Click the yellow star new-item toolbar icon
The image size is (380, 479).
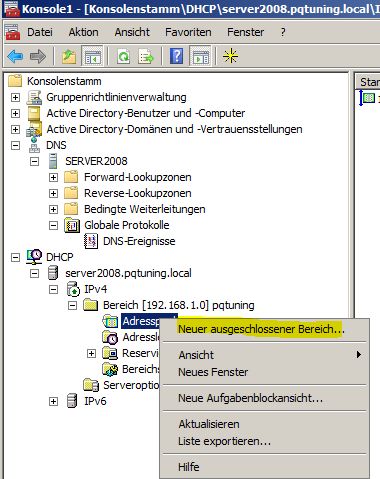point(231,56)
